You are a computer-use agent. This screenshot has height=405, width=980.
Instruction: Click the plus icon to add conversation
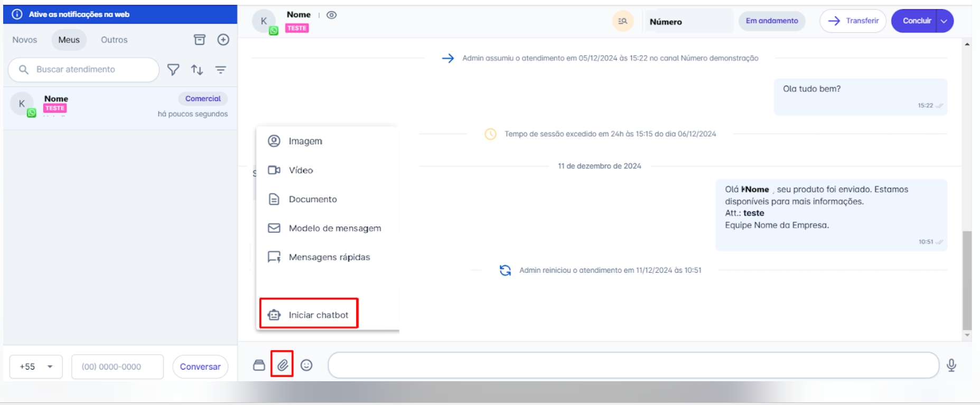(223, 40)
